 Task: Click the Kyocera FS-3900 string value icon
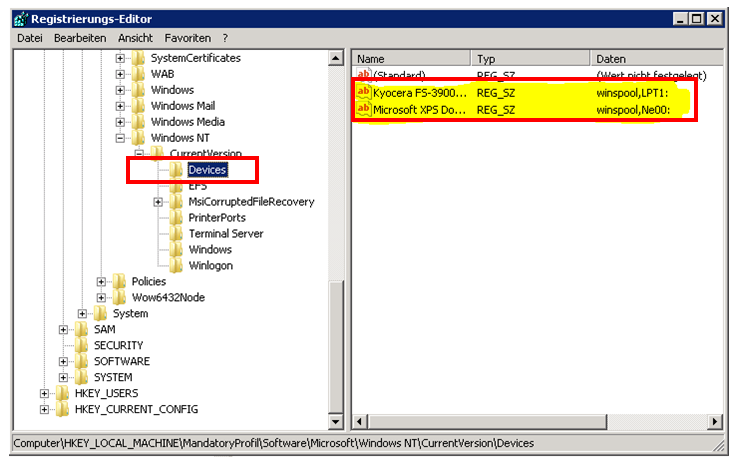[x=364, y=92]
